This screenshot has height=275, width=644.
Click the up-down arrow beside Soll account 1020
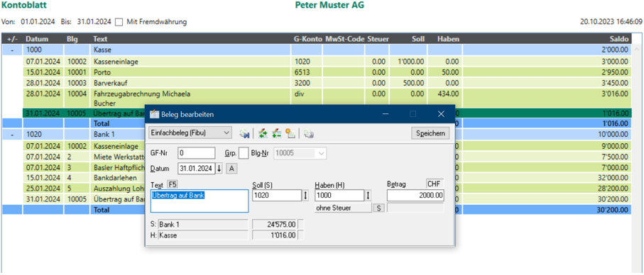(305, 196)
